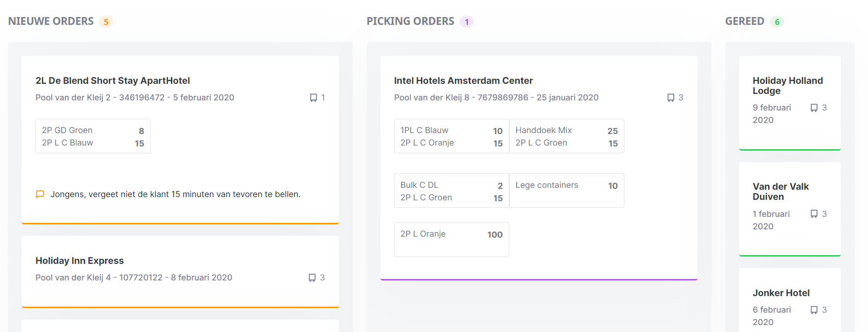
Task: Click comment icon on Intel Hotels order
Action: [671, 98]
